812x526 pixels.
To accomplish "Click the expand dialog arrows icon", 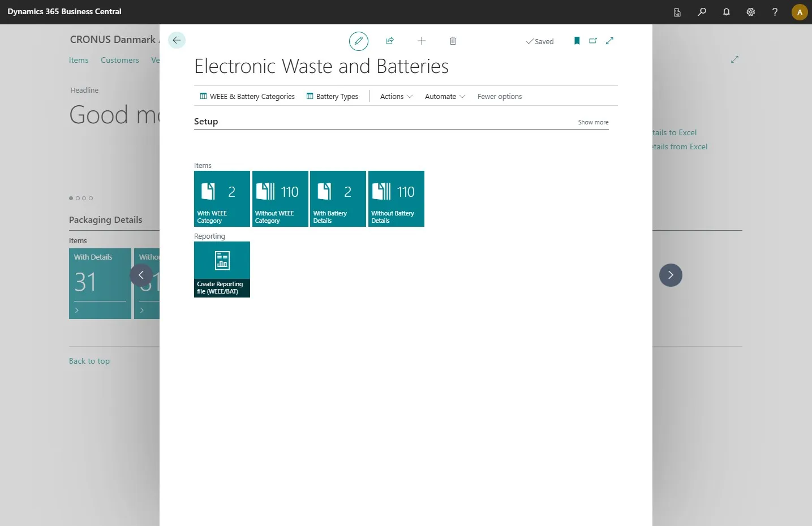I will tap(609, 41).
